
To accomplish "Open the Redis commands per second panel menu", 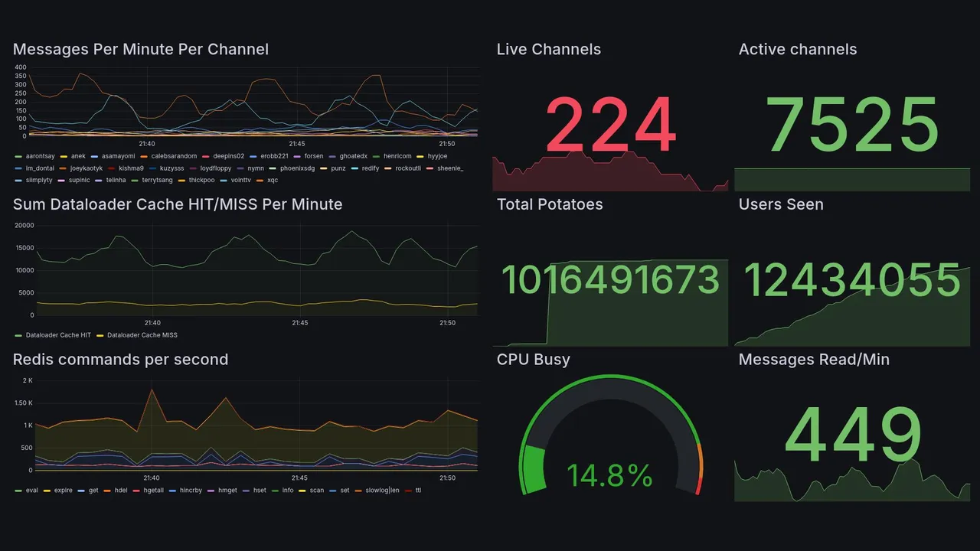I will [120, 360].
